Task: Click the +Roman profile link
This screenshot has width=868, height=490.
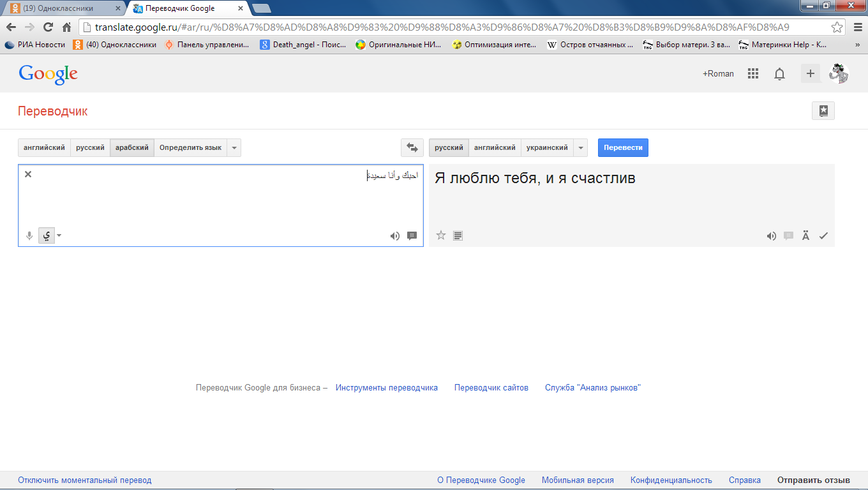Action: coord(718,74)
